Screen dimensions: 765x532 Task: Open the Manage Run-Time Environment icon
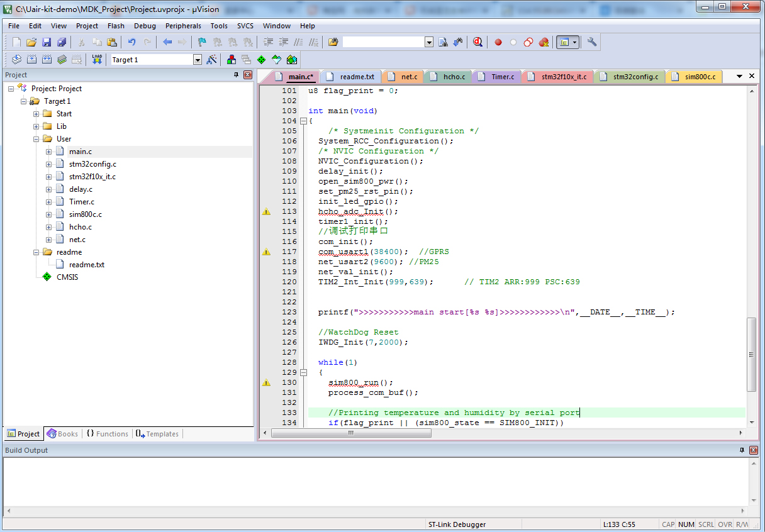[261, 60]
